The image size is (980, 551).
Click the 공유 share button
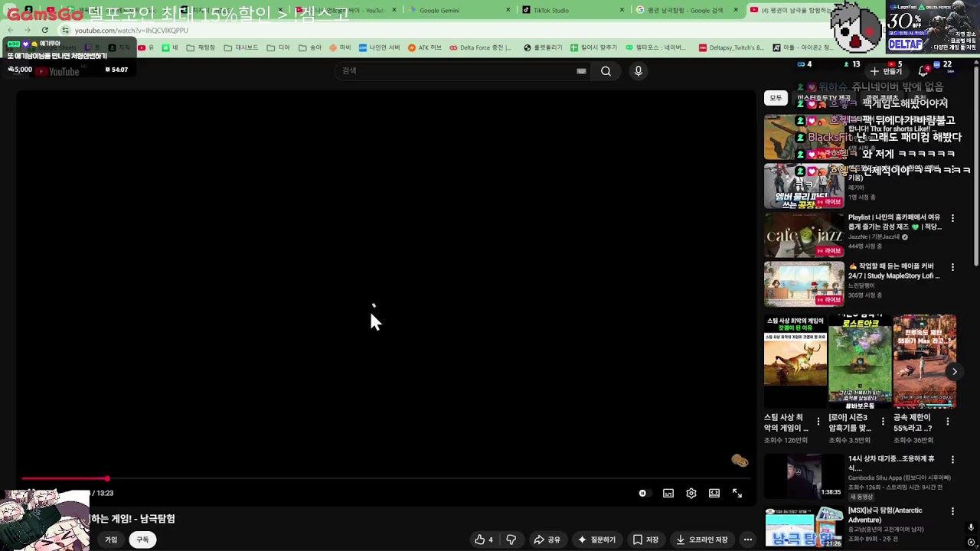[547, 540]
